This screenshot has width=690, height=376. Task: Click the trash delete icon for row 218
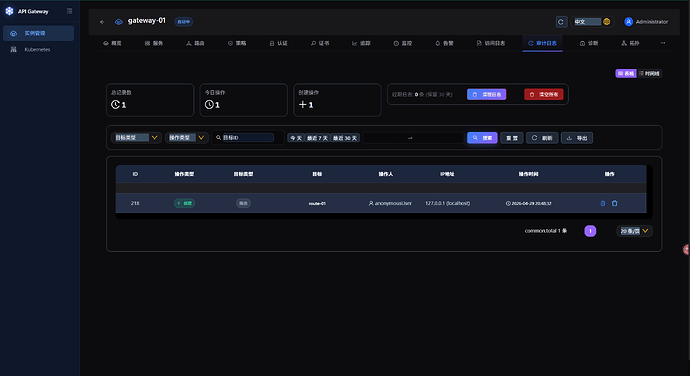coord(614,203)
